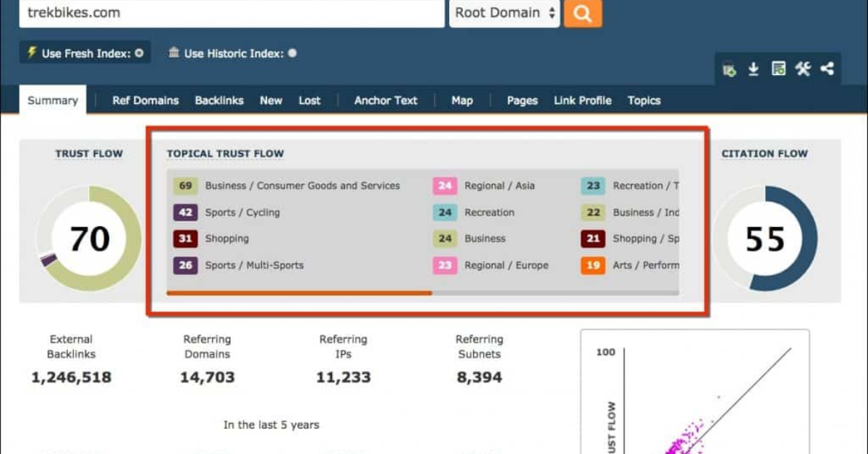
Task: Open the Backlinks tab
Action: (219, 100)
